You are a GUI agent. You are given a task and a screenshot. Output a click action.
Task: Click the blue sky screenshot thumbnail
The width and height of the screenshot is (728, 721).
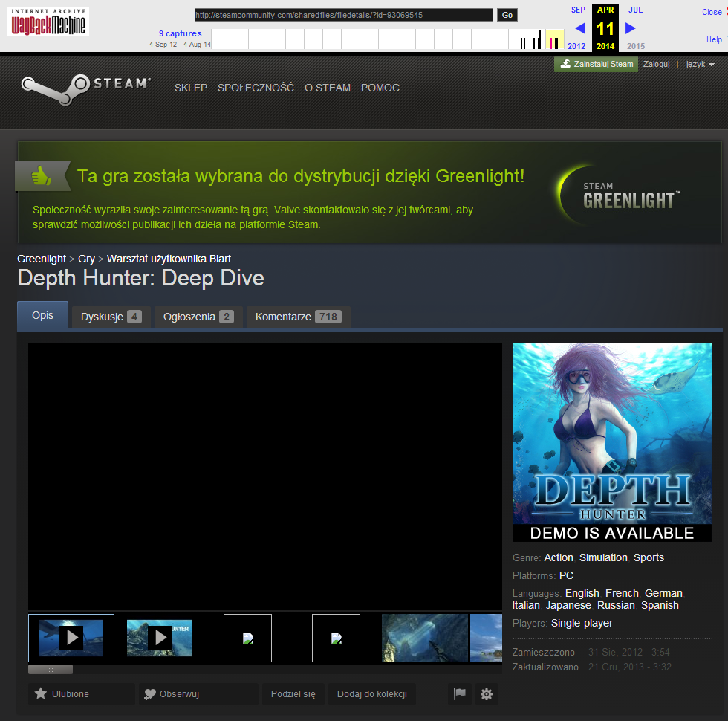tap(486, 638)
